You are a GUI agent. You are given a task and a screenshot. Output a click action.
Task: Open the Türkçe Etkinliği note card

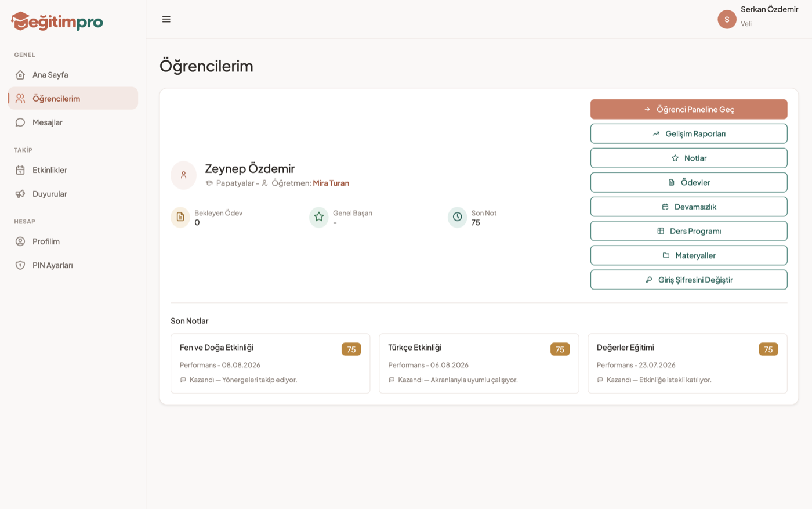click(479, 363)
